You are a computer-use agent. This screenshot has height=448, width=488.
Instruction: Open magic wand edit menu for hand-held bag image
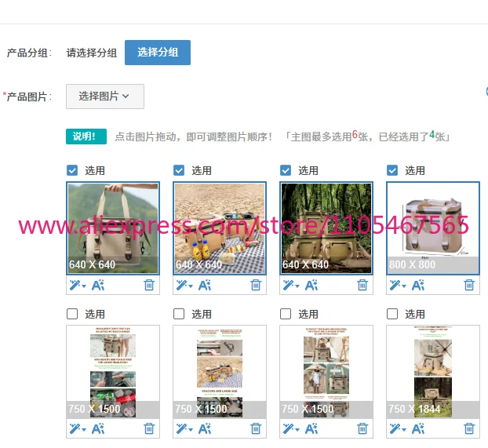tap(78, 285)
